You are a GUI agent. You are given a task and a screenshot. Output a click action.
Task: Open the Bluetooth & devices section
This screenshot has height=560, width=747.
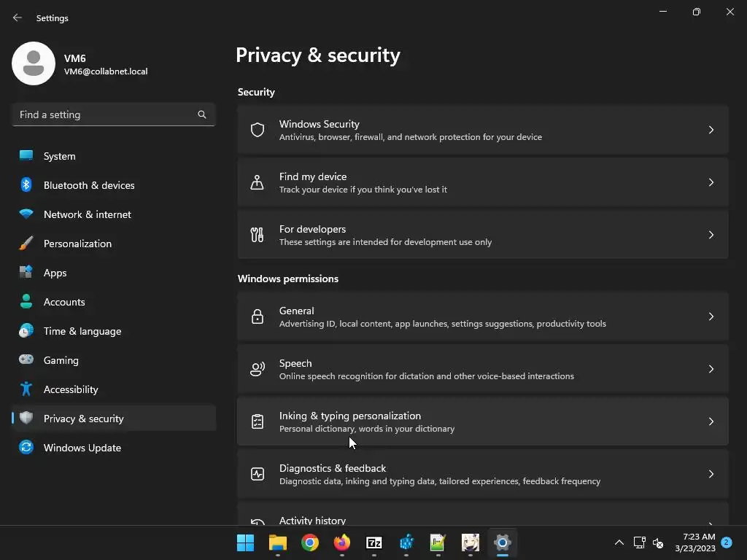coord(89,185)
